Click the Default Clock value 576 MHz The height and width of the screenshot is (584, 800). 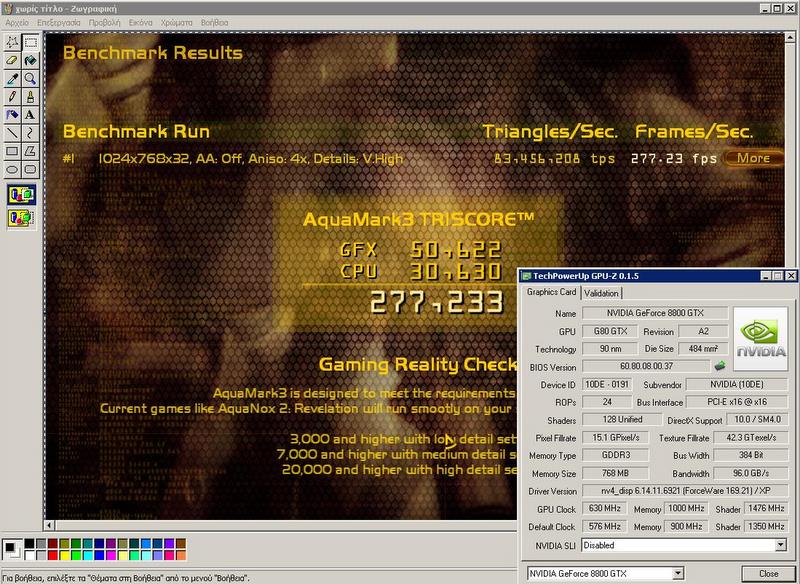pyautogui.click(x=605, y=526)
